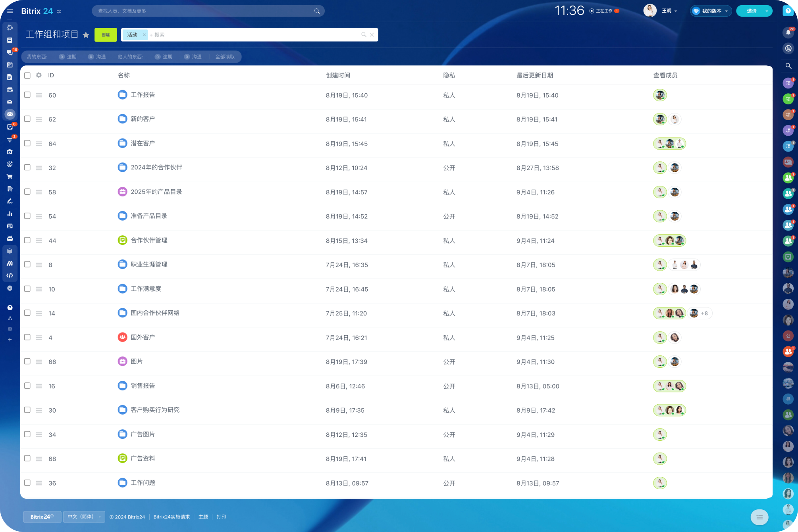Image resolution: width=798 pixels, height=532 pixels.
Task: Check the box for 新的客户 row
Action: pos(27,119)
